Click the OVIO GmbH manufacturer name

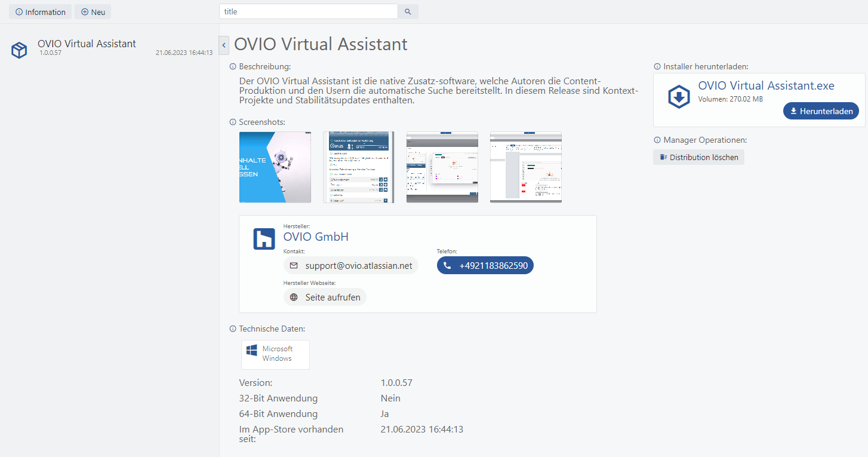tap(316, 237)
